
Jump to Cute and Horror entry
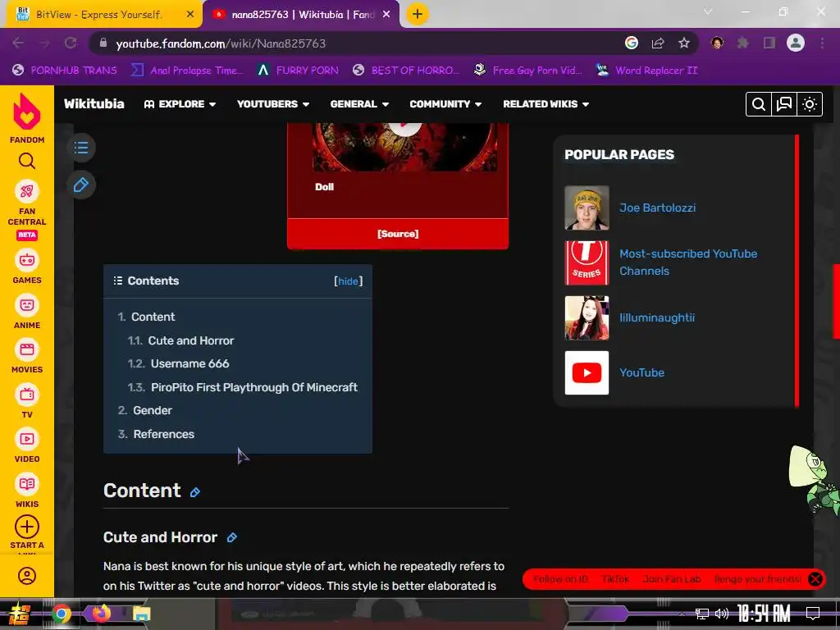coord(191,340)
